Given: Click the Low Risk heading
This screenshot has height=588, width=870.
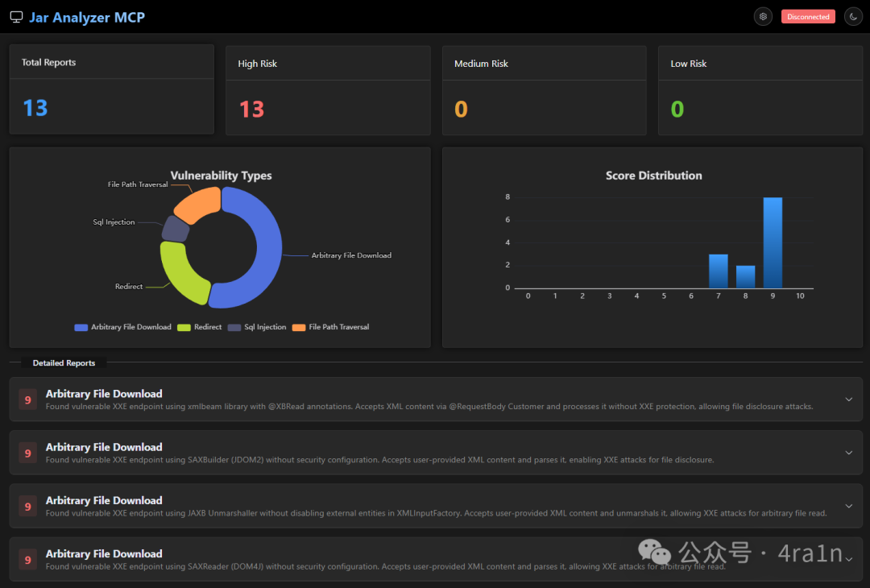Looking at the screenshot, I should (x=689, y=64).
